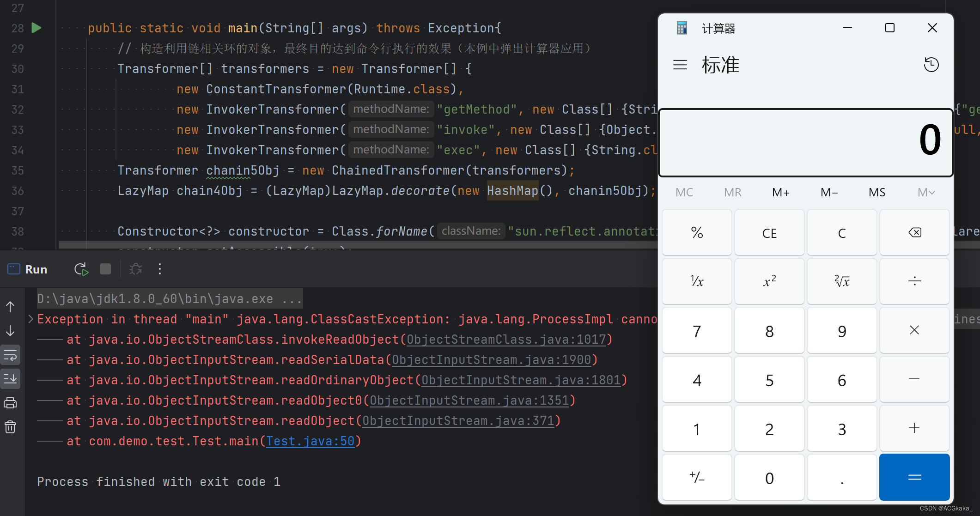Run main method via green gutter arrow
Image resolution: width=980 pixels, height=516 pixels.
pos(37,28)
